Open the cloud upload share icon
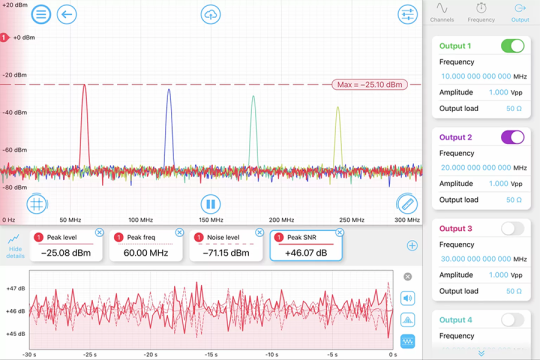 point(210,14)
